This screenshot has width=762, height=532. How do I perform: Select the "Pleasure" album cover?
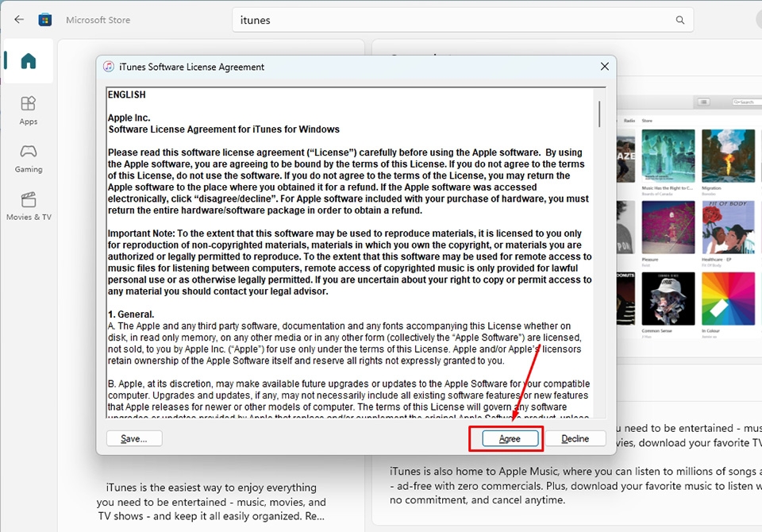(x=668, y=228)
